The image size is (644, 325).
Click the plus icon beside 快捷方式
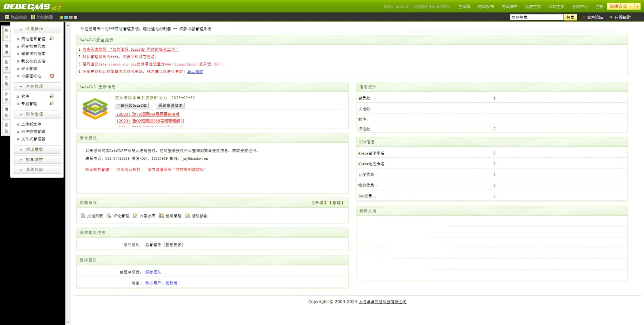tap(638, 6)
